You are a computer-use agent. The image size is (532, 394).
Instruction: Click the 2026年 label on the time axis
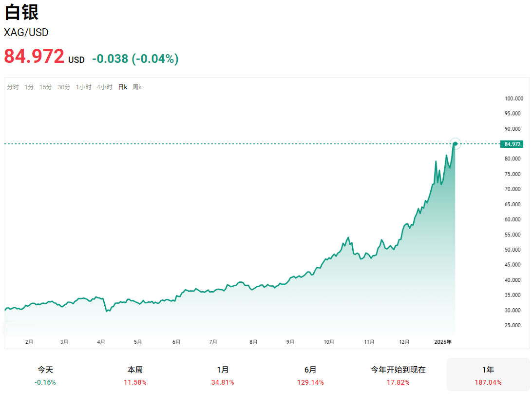pos(443,342)
